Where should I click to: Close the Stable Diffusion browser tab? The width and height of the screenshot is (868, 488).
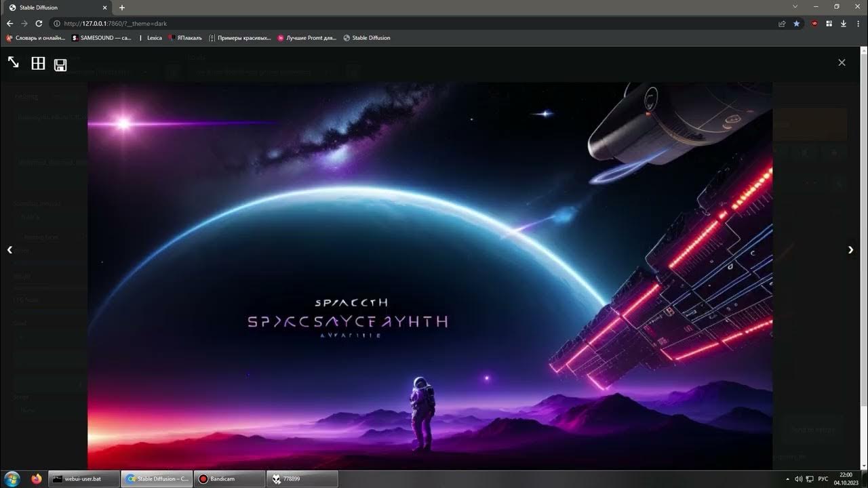pyautogui.click(x=105, y=7)
